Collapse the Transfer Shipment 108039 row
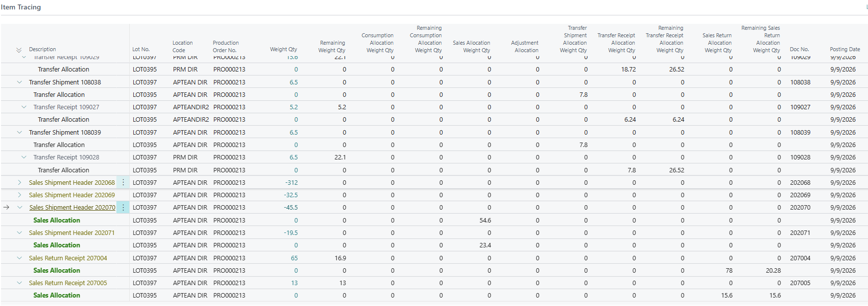Screen dimensions: 868x306 click(x=19, y=132)
